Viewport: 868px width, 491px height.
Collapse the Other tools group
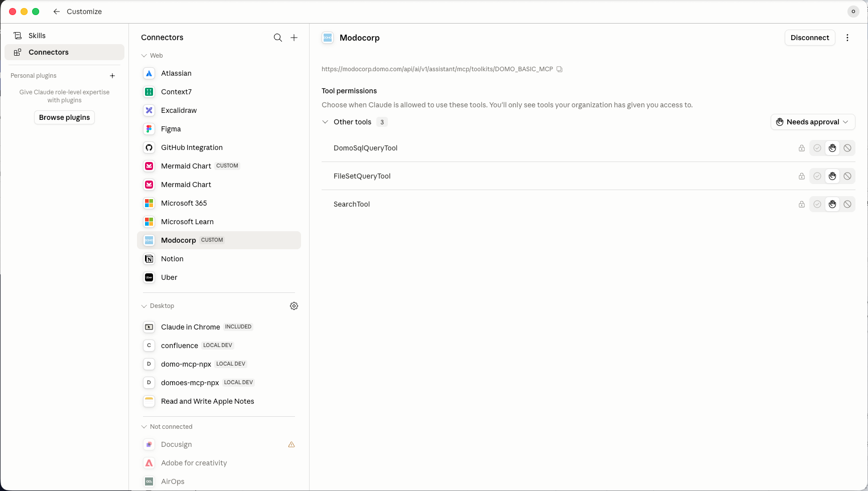click(x=325, y=122)
